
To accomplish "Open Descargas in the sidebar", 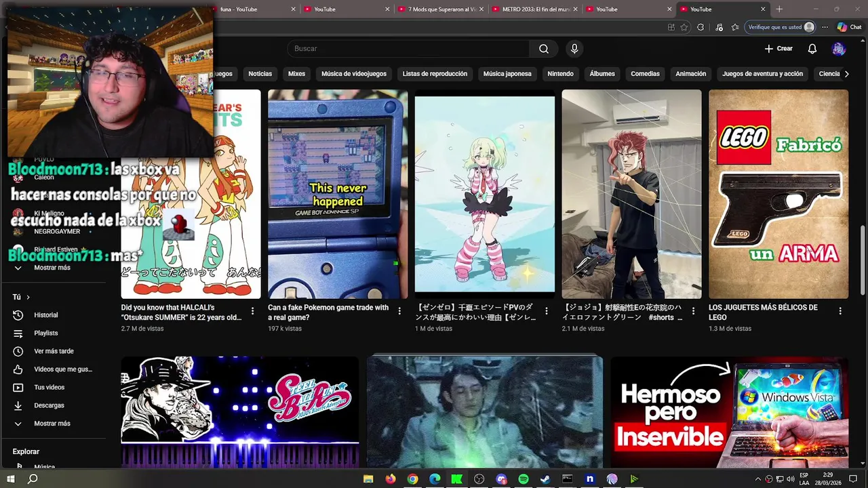I will click(49, 405).
